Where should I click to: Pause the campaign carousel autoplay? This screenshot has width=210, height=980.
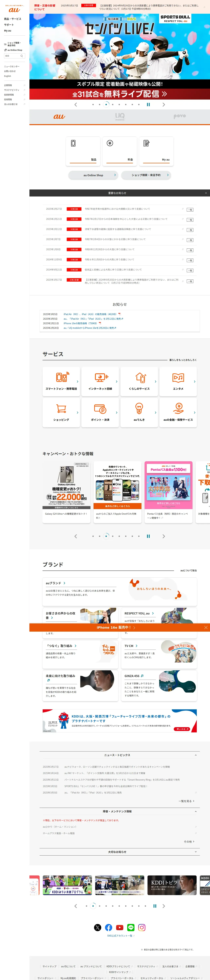click(x=148, y=536)
